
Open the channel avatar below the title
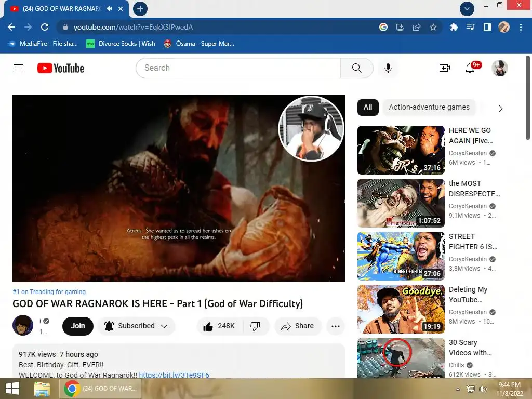tap(23, 325)
